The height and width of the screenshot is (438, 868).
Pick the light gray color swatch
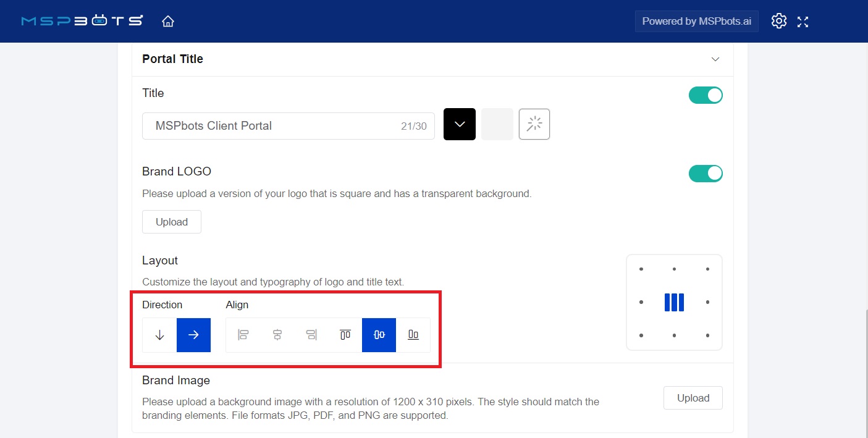(497, 124)
